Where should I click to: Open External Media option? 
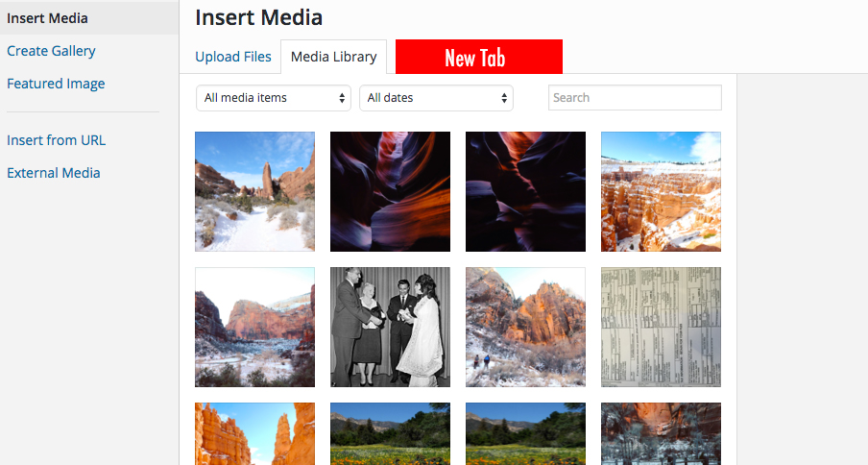[x=54, y=173]
